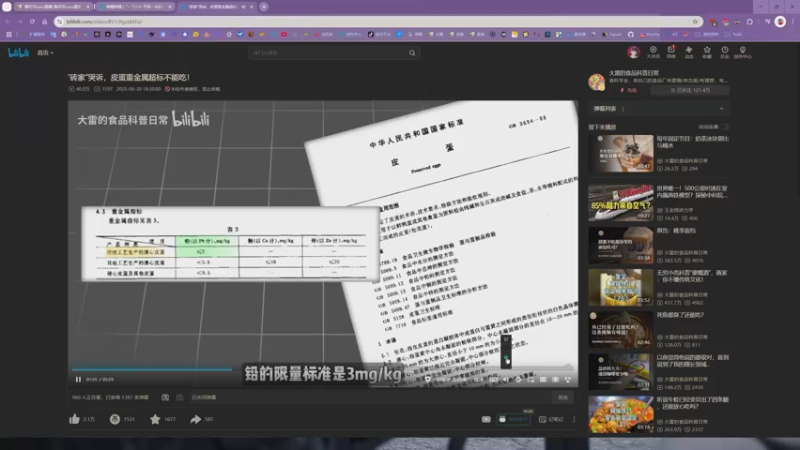Open uploader name 大雷的食品科普日常 link

pos(634,73)
